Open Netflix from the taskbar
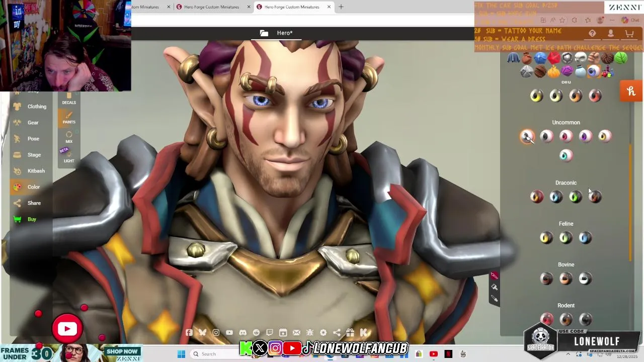This screenshot has height=362, width=644. pos(448,354)
